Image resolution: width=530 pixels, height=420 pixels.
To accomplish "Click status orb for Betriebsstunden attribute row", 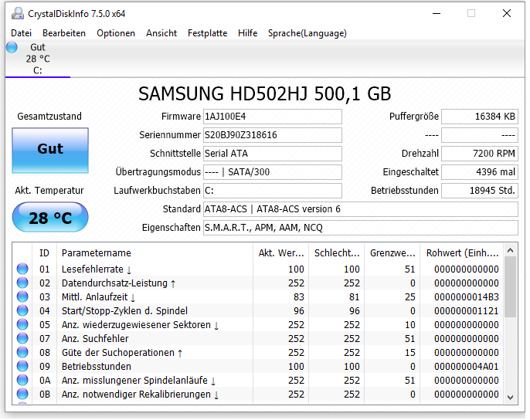I will (x=22, y=367).
